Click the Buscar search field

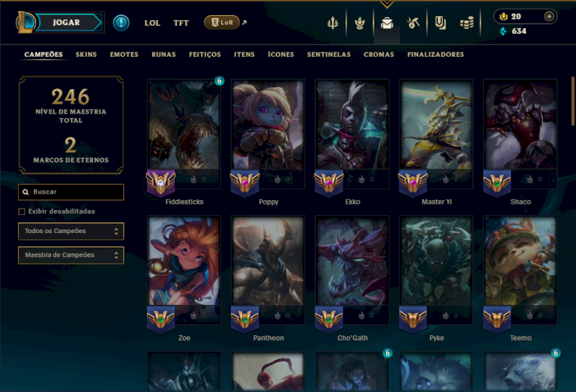(71, 192)
